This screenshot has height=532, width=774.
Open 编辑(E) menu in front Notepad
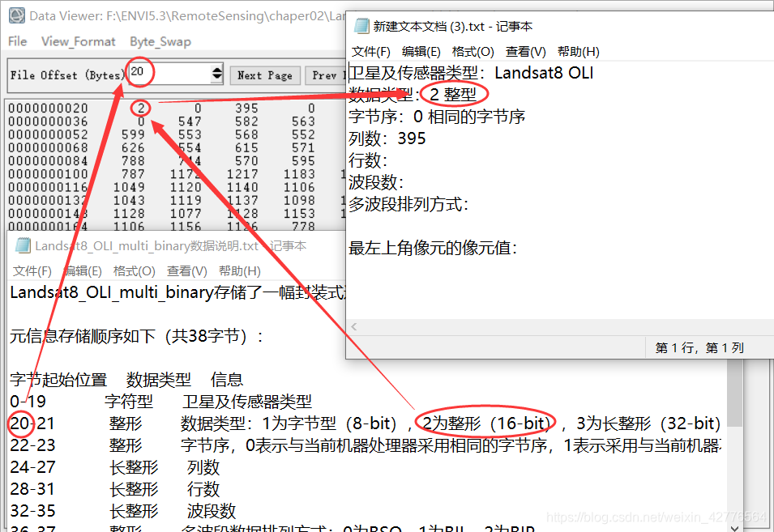421,51
